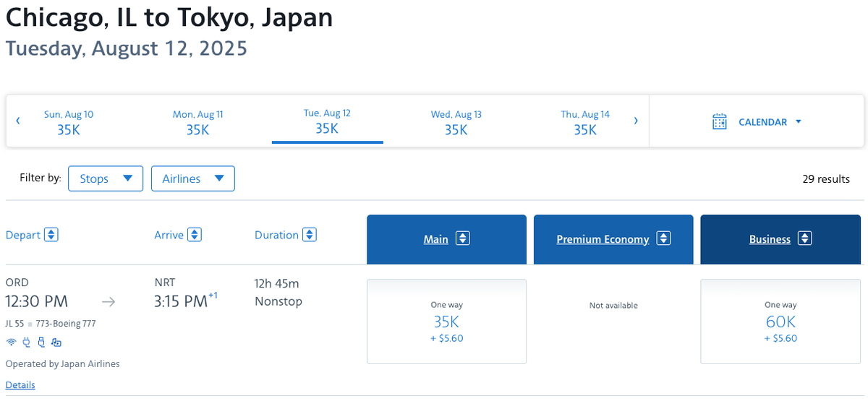Image resolution: width=868 pixels, height=401 pixels.
Task: Click the Premium Economy header
Action: tap(613, 239)
